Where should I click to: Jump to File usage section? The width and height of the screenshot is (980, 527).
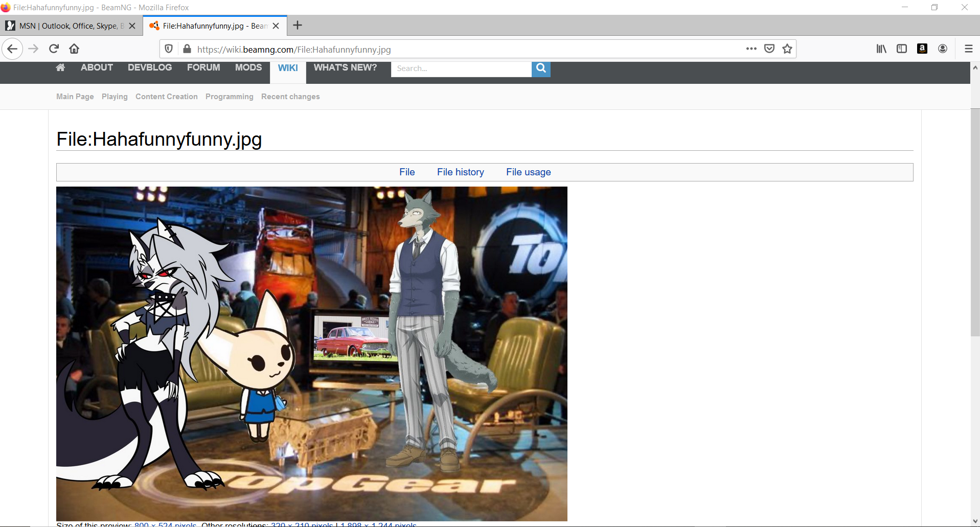pos(529,172)
